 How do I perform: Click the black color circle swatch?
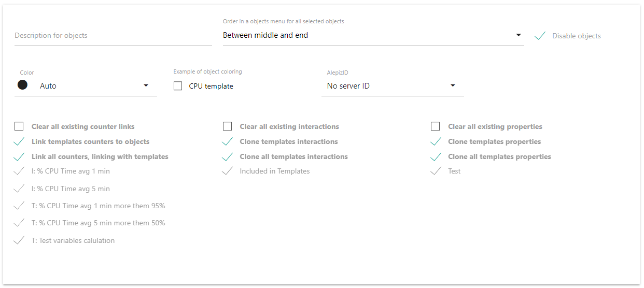click(22, 85)
